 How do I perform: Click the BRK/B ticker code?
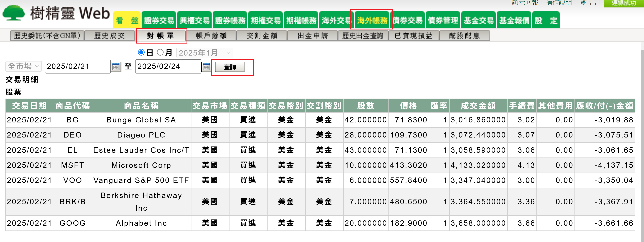(73, 202)
